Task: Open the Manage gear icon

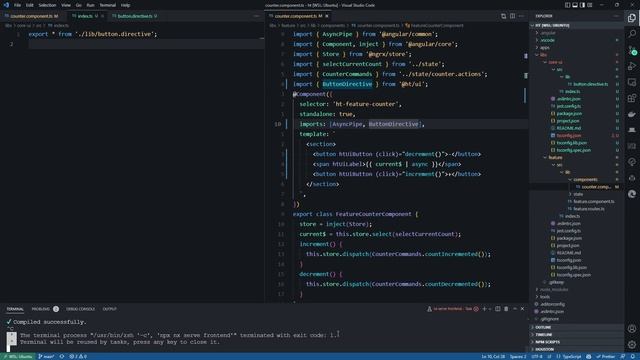Action: 632,344
